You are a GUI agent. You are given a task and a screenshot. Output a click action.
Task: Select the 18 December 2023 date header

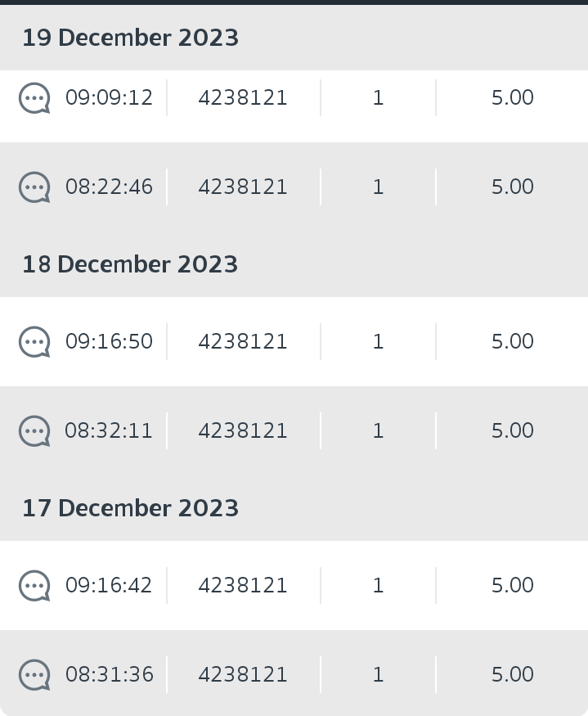(131, 264)
